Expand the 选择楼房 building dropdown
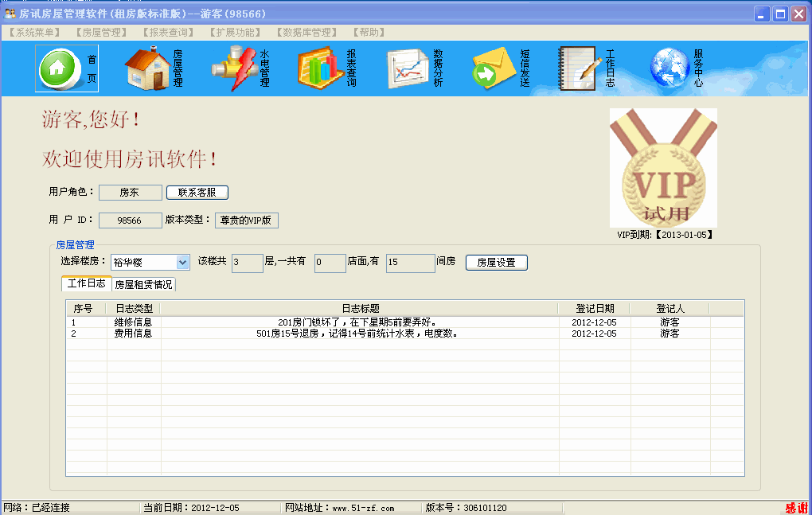 click(x=182, y=263)
